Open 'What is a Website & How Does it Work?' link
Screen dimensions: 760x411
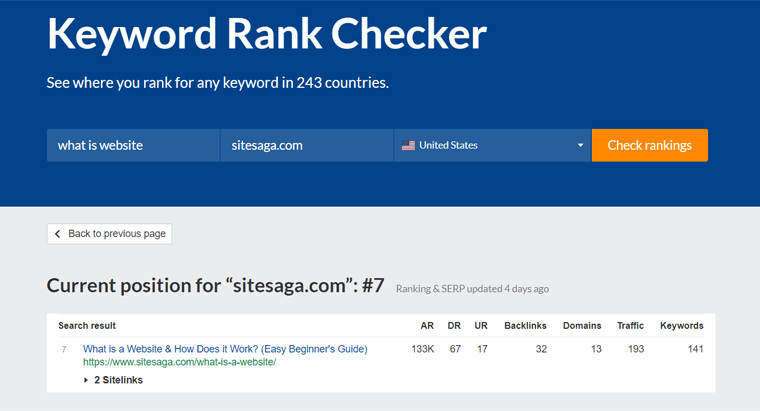click(225, 349)
